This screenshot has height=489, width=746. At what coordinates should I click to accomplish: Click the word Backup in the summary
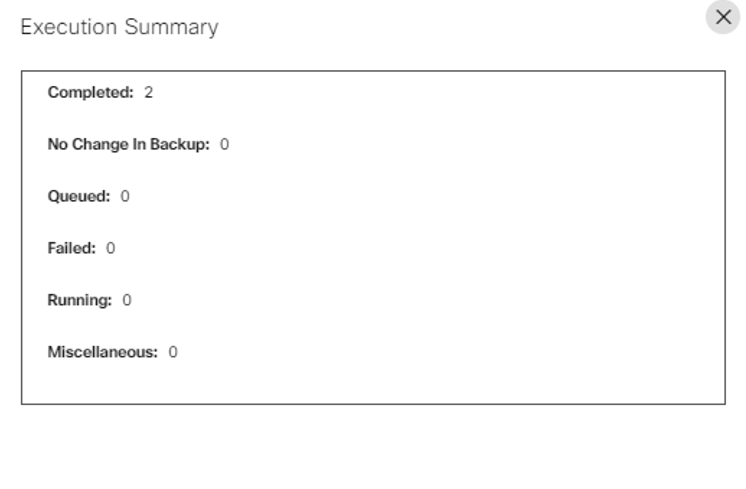(183, 145)
